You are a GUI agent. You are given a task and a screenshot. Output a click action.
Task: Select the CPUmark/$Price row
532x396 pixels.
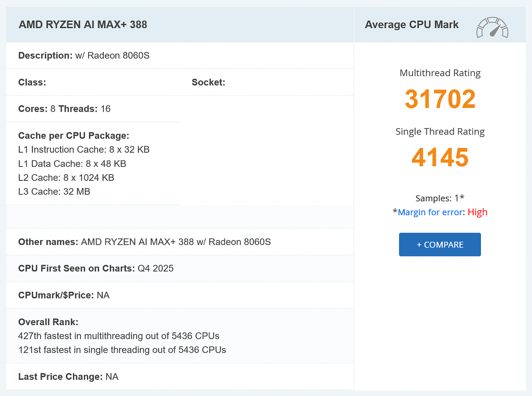(x=64, y=295)
